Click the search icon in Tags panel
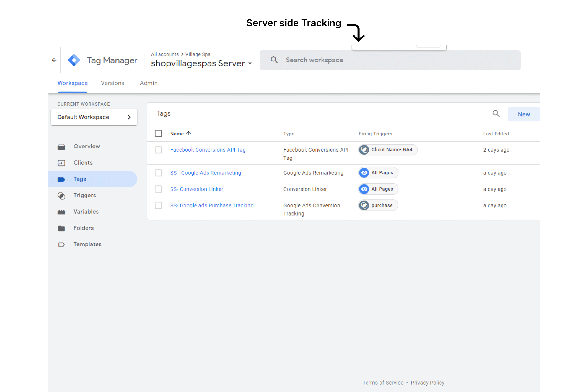The width and height of the screenshot is (588, 392). (x=496, y=114)
